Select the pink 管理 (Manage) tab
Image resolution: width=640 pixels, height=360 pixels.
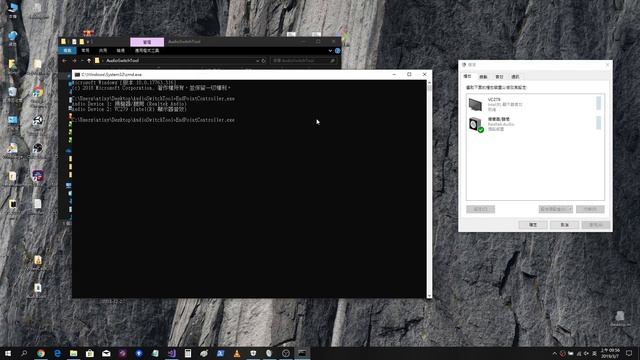coord(147,42)
